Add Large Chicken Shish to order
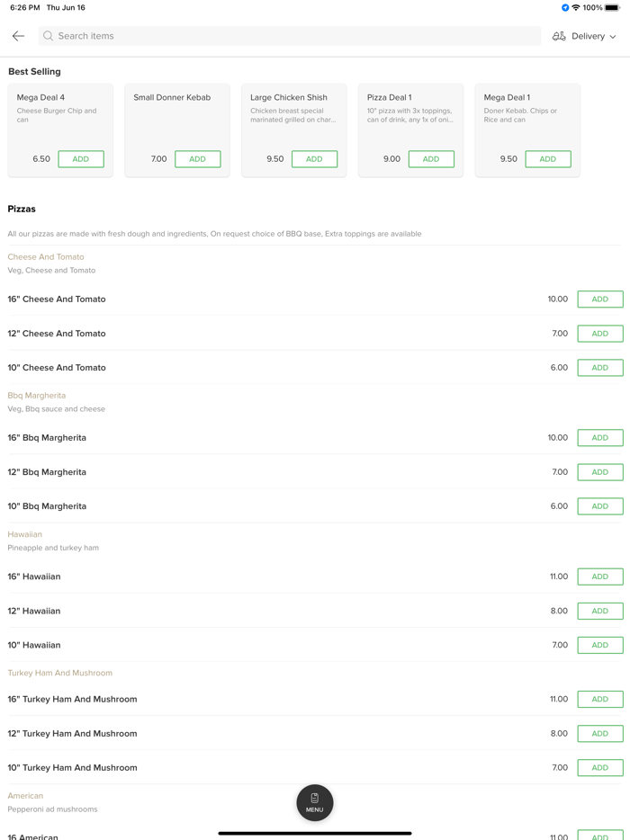 [x=314, y=159]
